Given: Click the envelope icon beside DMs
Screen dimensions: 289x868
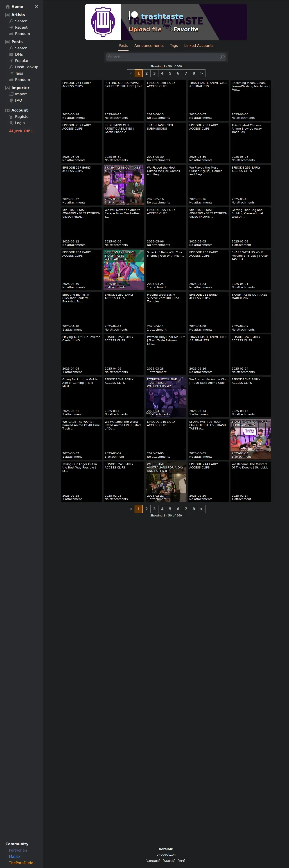Looking at the screenshot, I should tap(11, 55).
